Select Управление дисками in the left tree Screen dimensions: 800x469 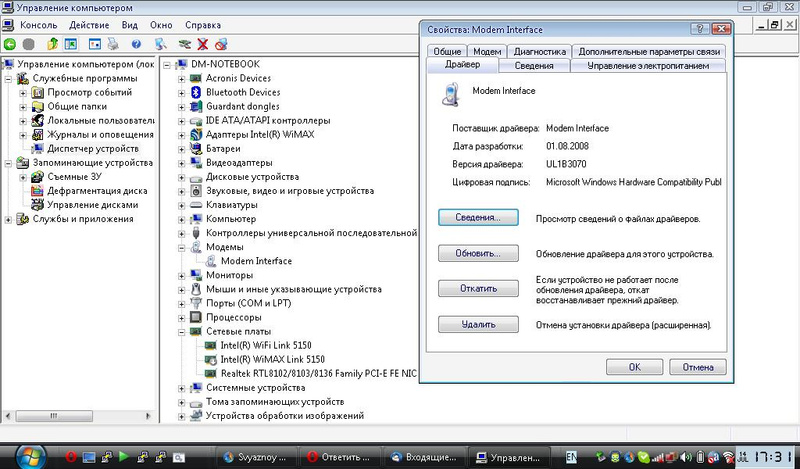[x=92, y=205]
